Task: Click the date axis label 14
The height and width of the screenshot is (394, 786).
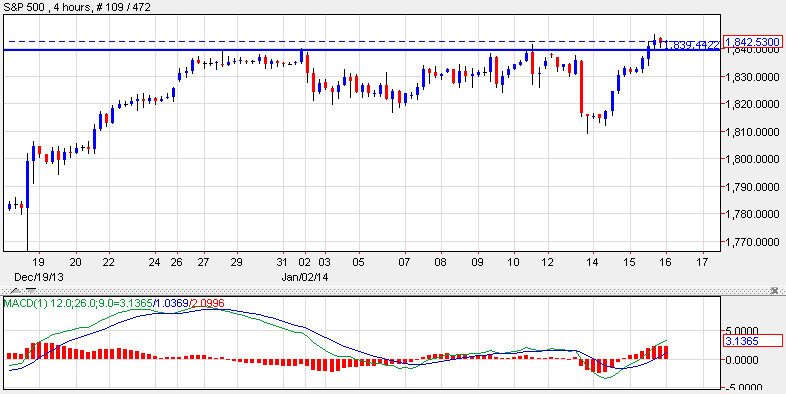Action: click(593, 262)
